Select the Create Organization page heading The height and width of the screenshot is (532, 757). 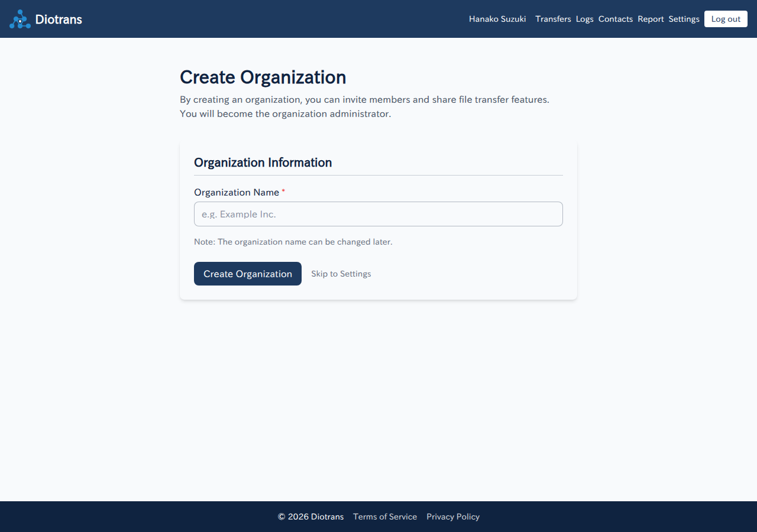263,77
